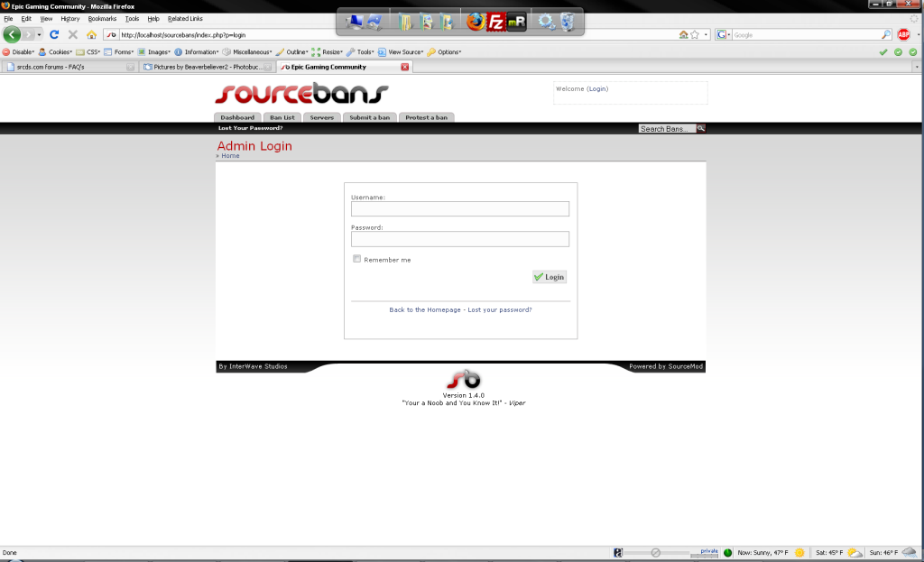Bookmark this page with the star icon
Screen dimensions: 924x562
(x=695, y=35)
